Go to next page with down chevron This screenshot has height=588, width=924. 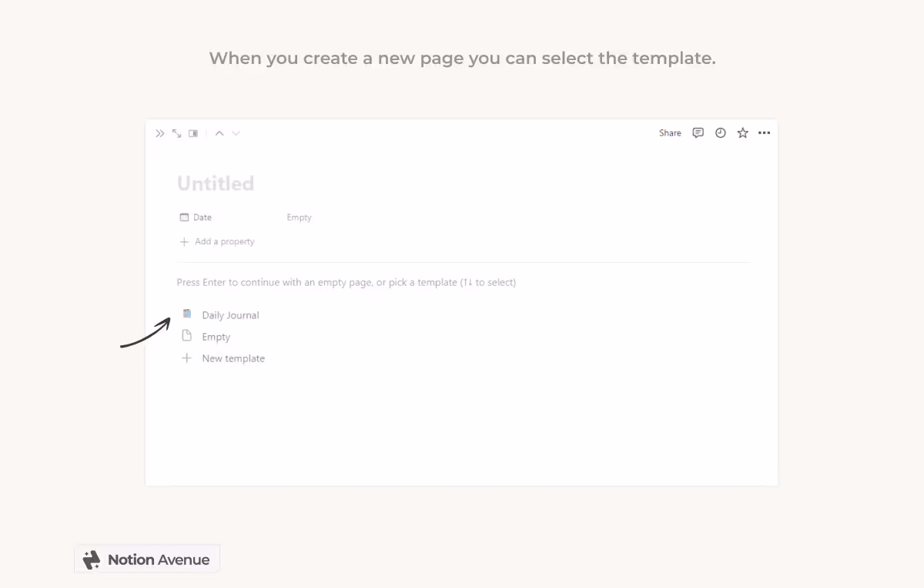pos(236,133)
